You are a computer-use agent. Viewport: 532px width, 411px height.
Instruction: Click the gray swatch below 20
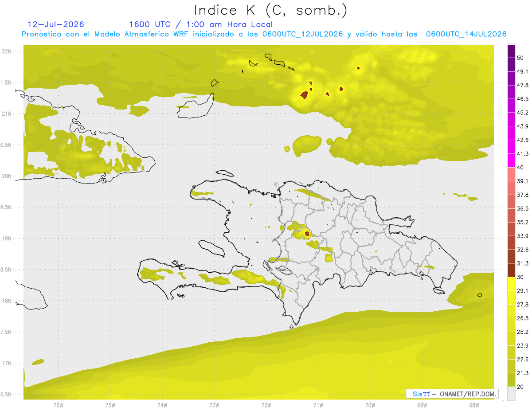coord(511,394)
